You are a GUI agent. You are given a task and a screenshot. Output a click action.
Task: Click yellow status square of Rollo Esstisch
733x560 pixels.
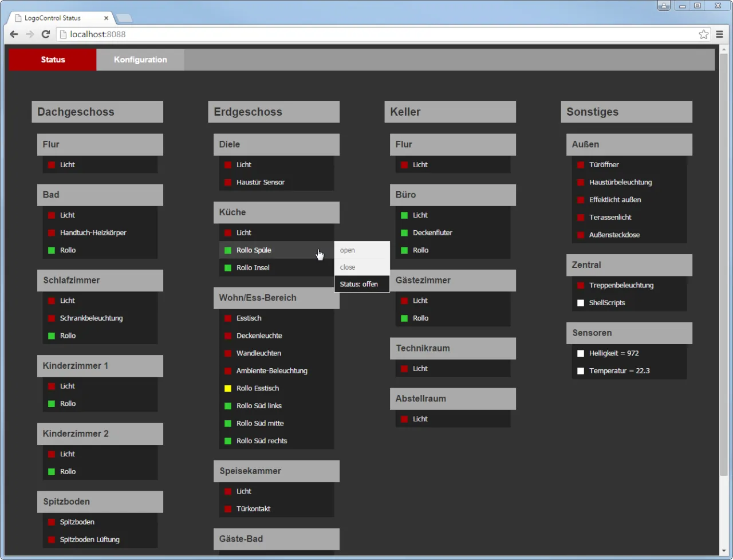click(x=228, y=388)
